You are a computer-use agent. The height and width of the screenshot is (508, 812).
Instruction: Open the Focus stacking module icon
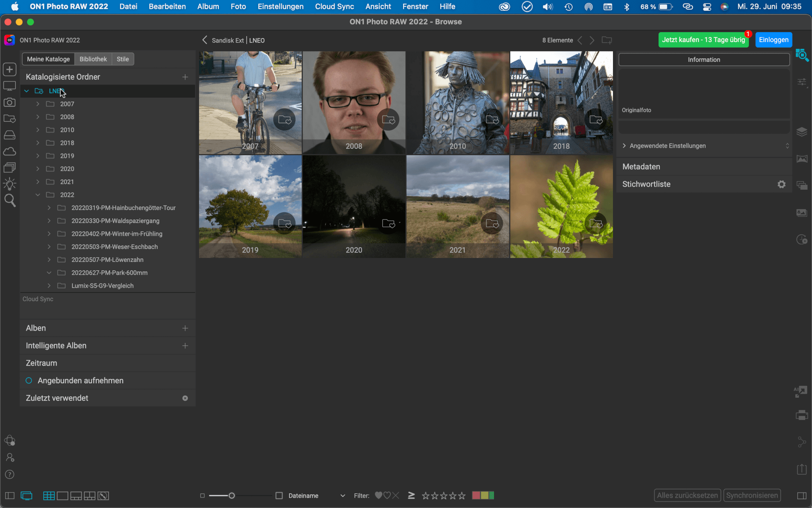(802, 213)
